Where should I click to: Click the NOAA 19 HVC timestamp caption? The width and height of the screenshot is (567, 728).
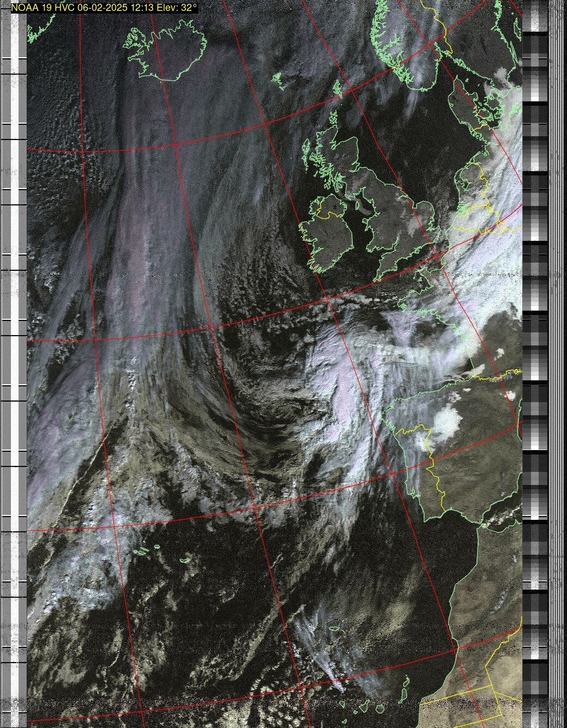click(x=105, y=8)
